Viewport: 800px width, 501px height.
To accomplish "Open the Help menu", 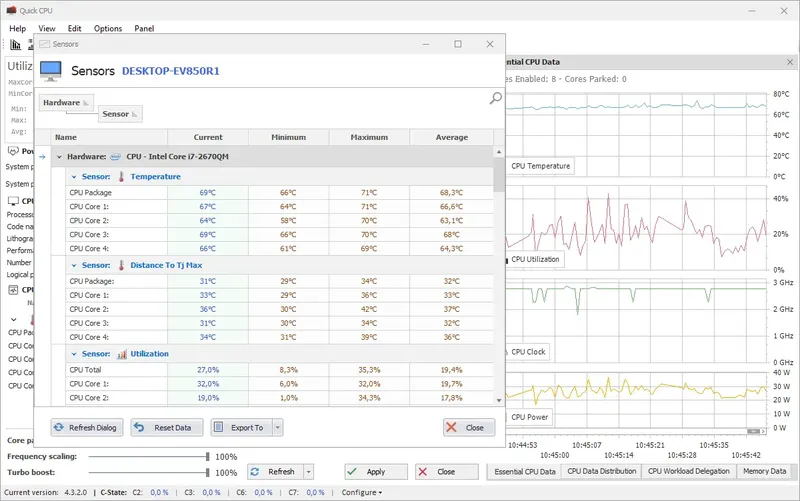I will (x=17, y=29).
